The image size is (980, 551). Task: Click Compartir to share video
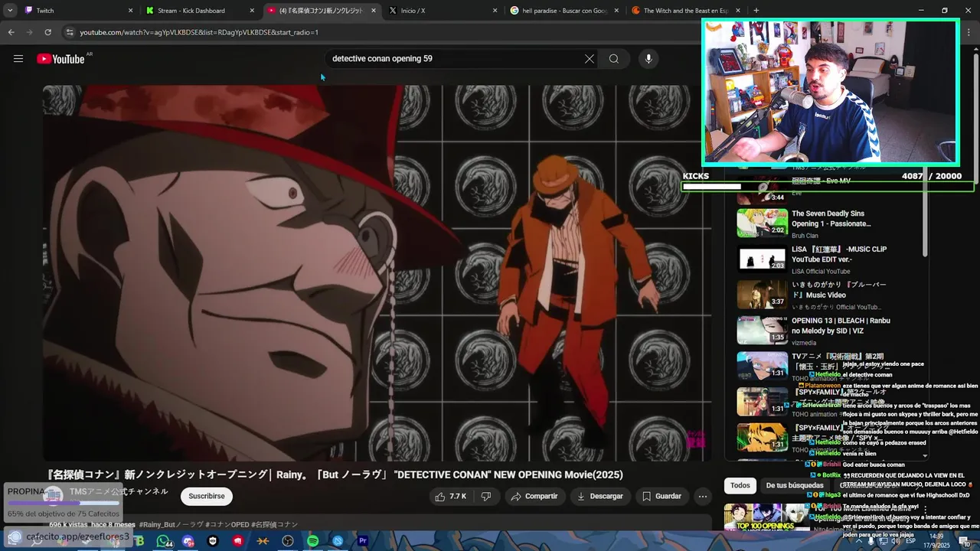pos(534,497)
